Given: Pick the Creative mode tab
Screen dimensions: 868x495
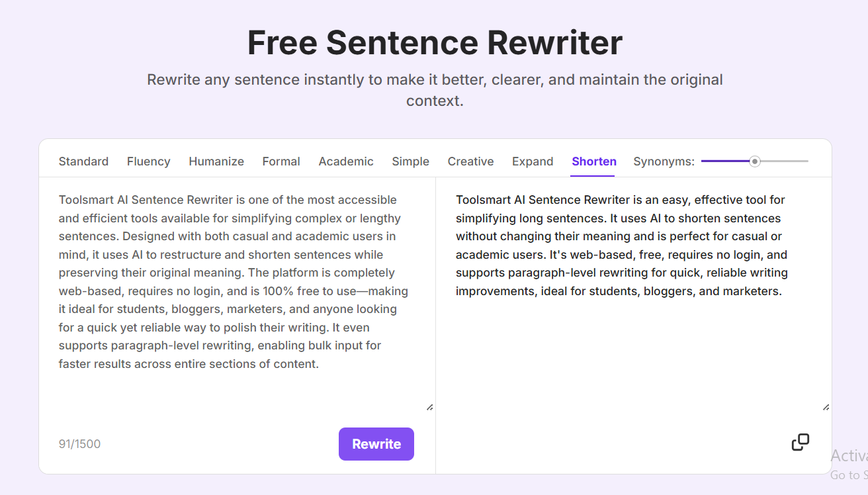Looking at the screenshot, I should coord(470,161).
